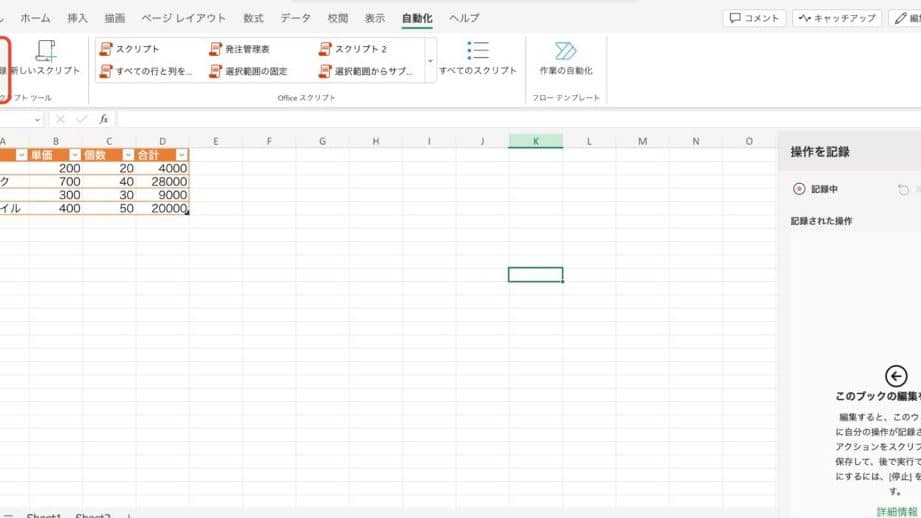Run the 選択範囲からサブ… script

[365, 71]
